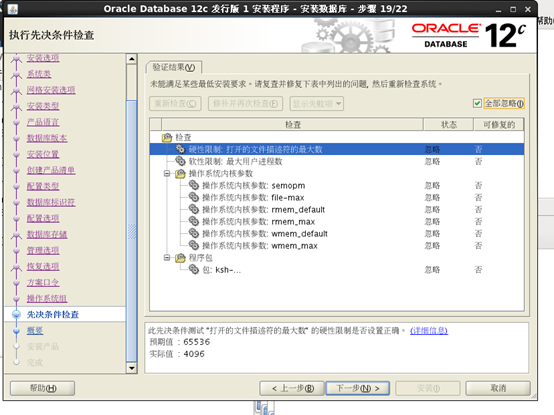Click the gear icon beside rmem_default parameter
This screenshot has height=415, width=554.
point(194,209)
